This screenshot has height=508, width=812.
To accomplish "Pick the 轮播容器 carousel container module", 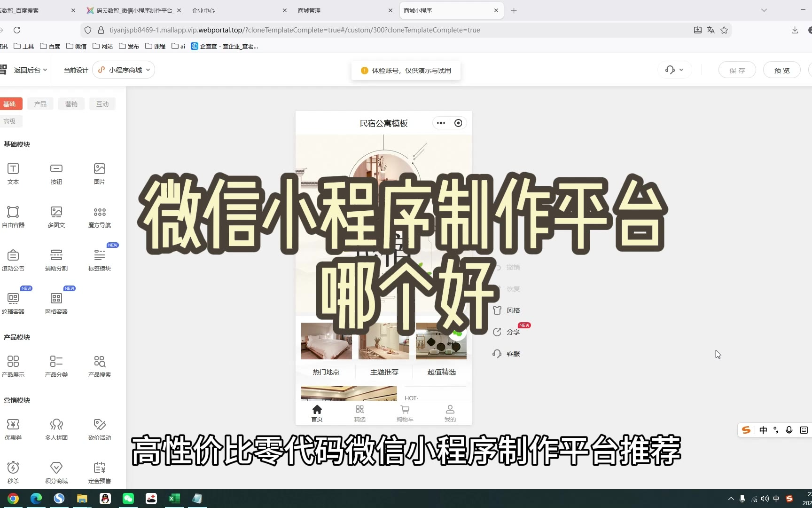I will click(x=13, y=299).
